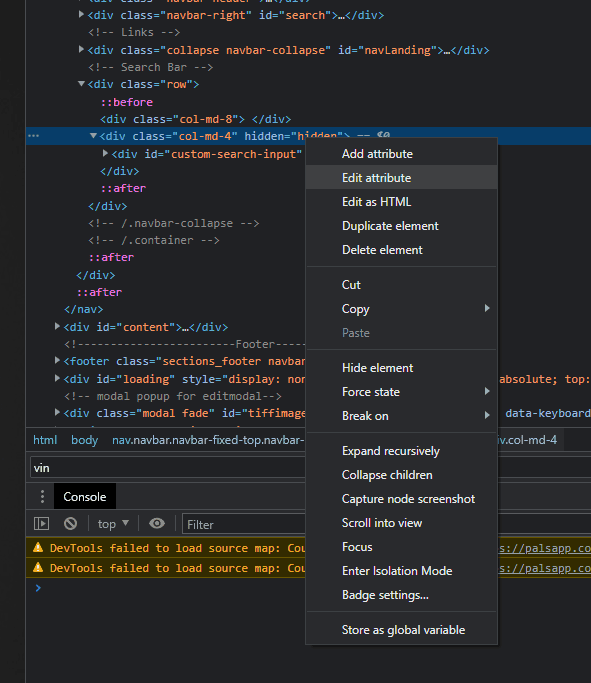Select the Links comment node

134,32
